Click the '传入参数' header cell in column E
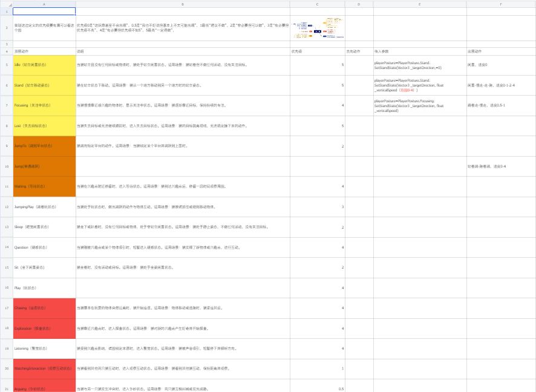The width and height of the screenshot is (536, 392). (x=420, y=51)
